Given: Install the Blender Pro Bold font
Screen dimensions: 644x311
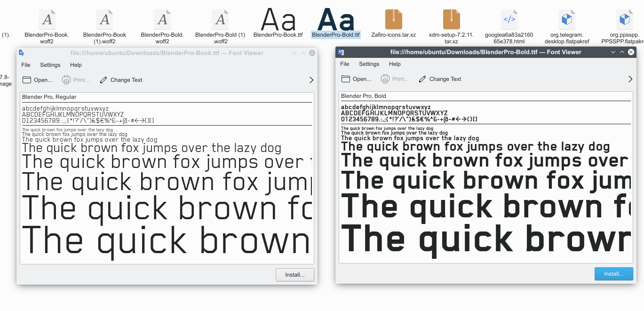Looking at the screenshot, I should coord(614,274).
